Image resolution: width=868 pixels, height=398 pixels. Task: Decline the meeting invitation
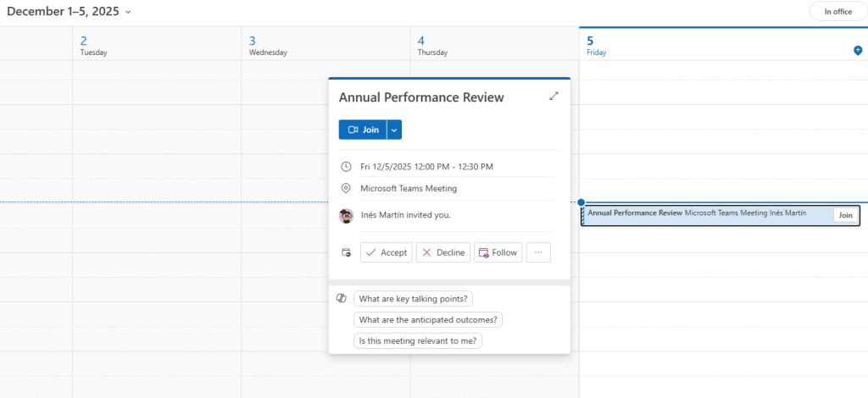pos(443,252)
